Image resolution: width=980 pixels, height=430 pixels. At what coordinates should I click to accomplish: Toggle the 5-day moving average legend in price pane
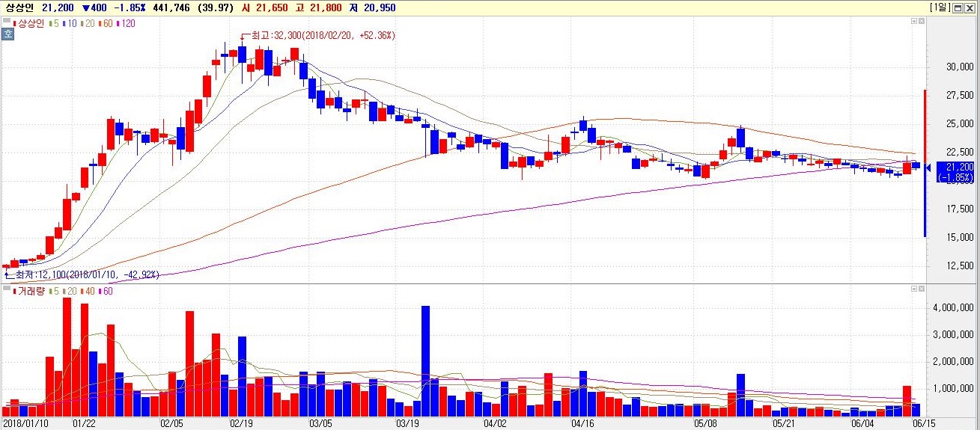[x=54, y=23]
